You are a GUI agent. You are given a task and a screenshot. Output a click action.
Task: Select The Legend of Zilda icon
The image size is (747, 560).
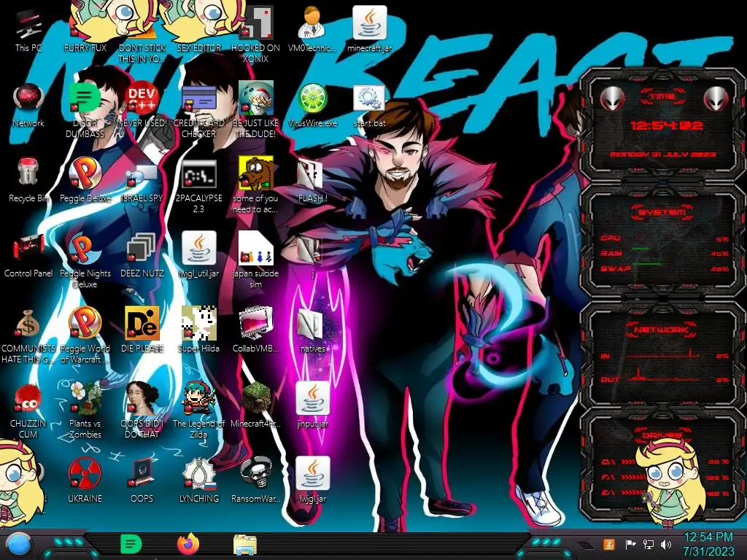198,411
